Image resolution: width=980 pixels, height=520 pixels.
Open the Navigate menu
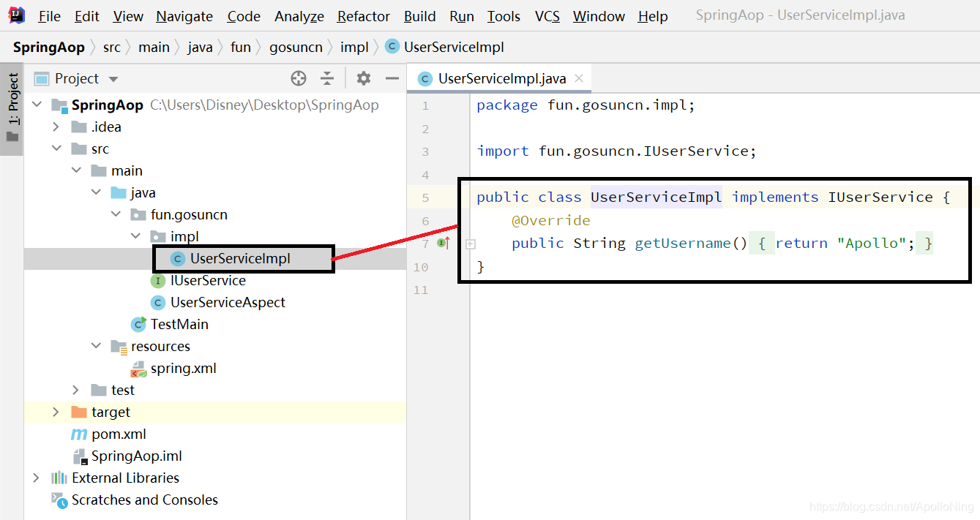pos(184,16)
